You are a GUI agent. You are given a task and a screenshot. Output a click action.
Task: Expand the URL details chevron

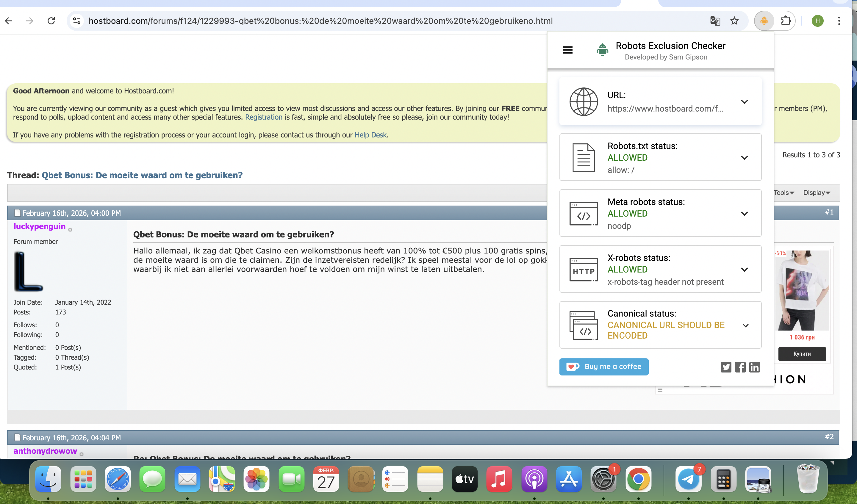(x=745, y=102)
